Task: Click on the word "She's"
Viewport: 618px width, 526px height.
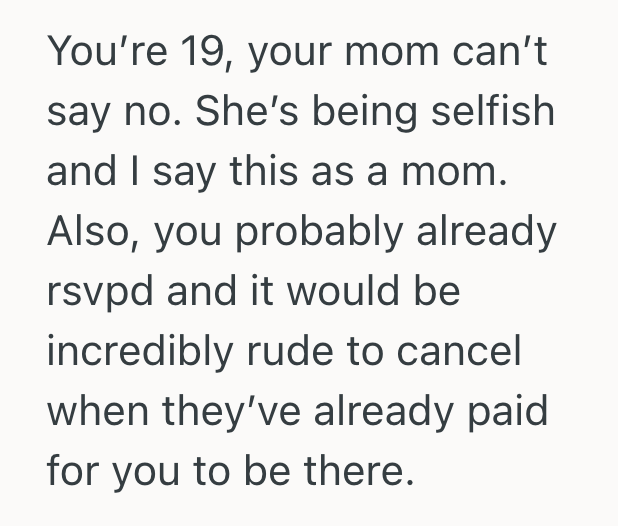Action: (254, 111)
